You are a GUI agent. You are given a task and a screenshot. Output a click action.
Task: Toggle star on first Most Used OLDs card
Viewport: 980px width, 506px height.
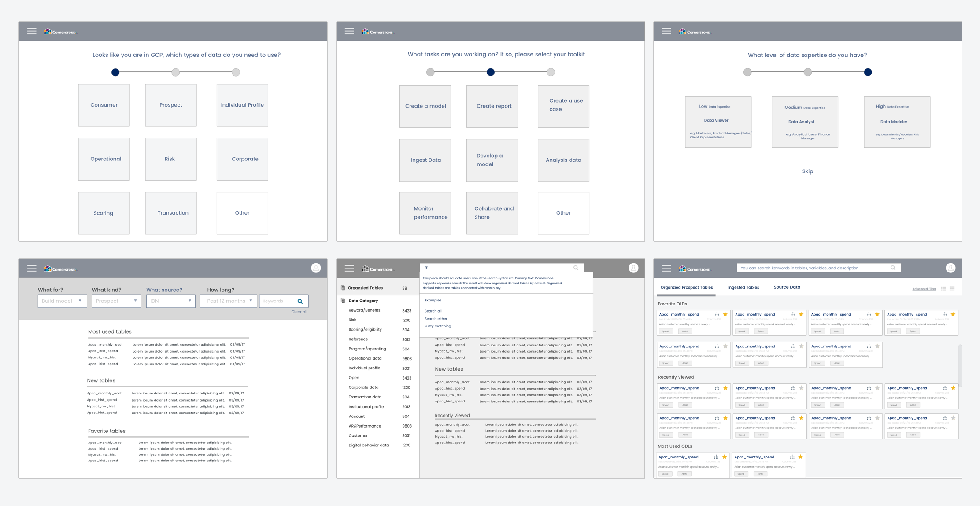(725, 457)
